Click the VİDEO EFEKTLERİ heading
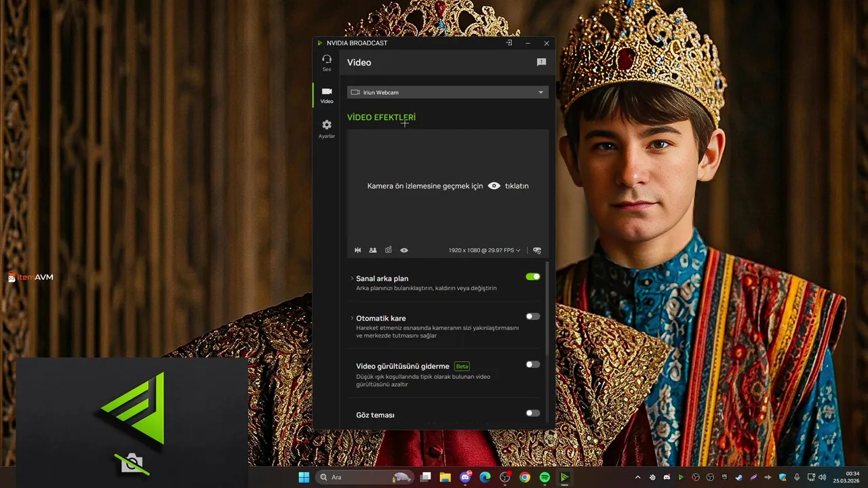The width and height of the screenshot is (868, 488). [x=381, y=117]
